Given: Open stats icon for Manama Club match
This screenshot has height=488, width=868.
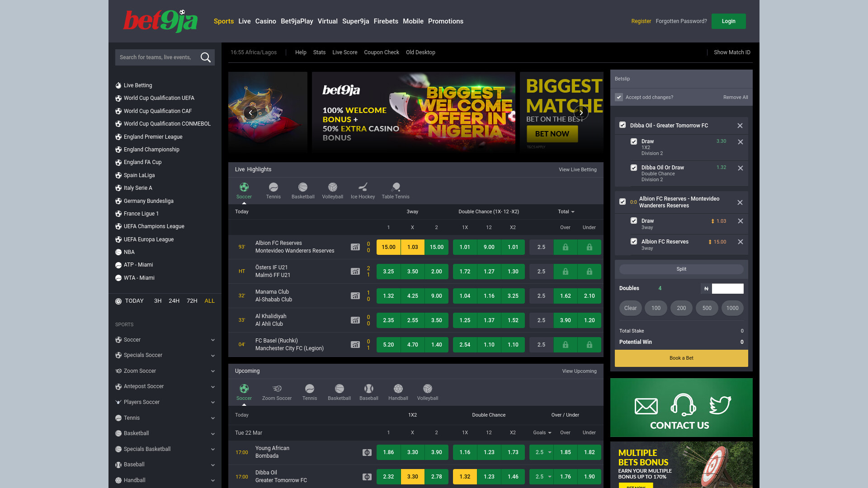Looking at the screenshot, I should click(355, 296).
